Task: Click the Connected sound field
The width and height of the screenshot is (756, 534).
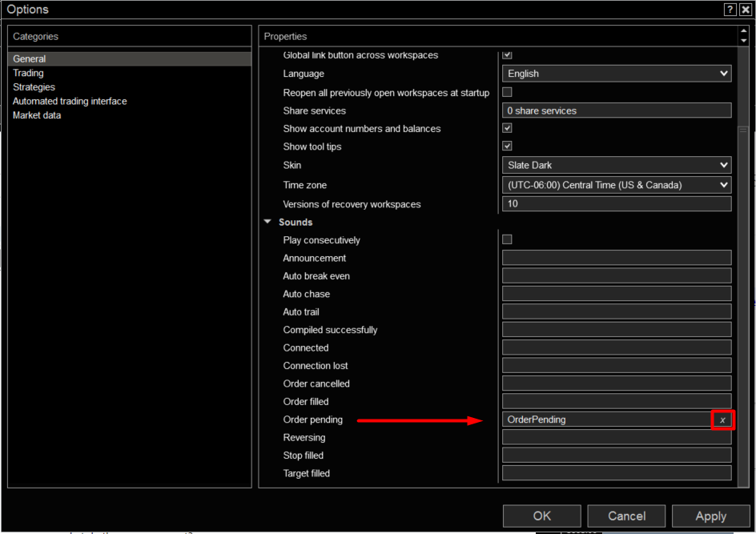Action: click(x=617, y=347)
